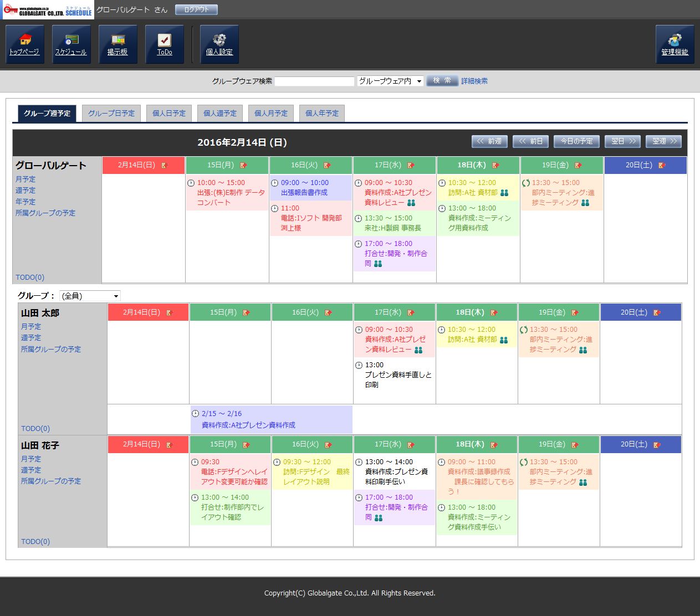Image resolution: width=700 pixels, height=616 pixels.
Task: Click the グループウェア検索 text field
Action: [x=314, y=81]
